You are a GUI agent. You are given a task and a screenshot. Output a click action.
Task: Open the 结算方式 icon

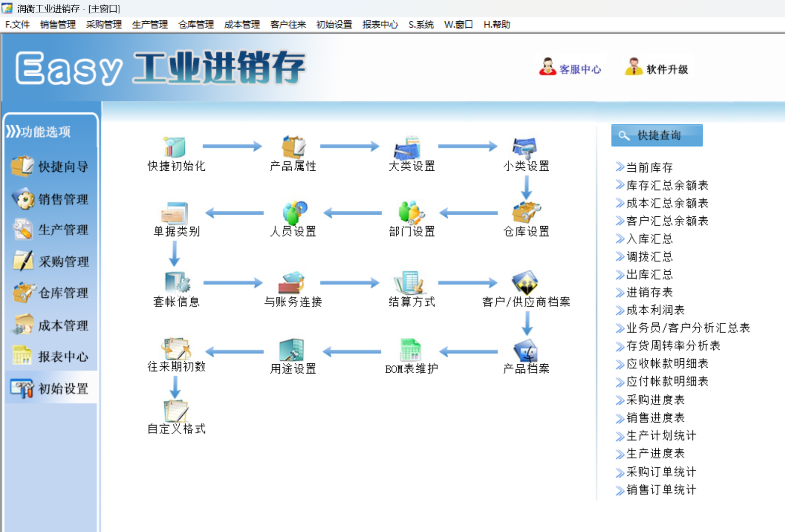(x=410, y=282)
